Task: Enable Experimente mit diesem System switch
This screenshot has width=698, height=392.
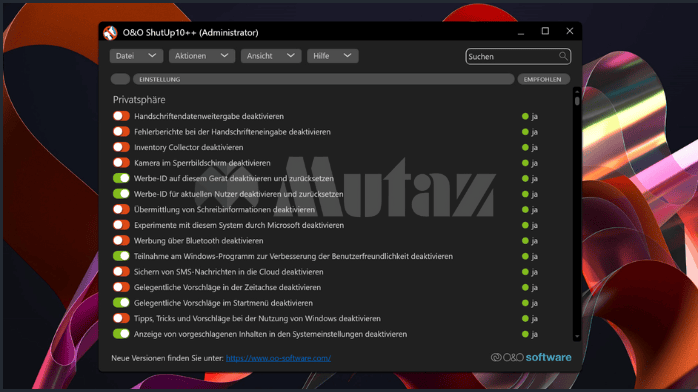Action: tap(121, 225)
